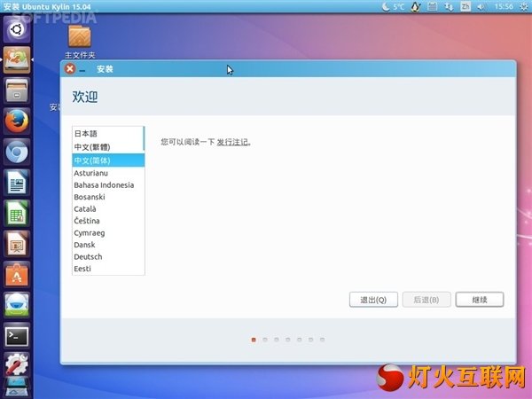Click the 退出(Q) quit button
Viewport: 532px width, 399px height.
click(x=373, y=300)
